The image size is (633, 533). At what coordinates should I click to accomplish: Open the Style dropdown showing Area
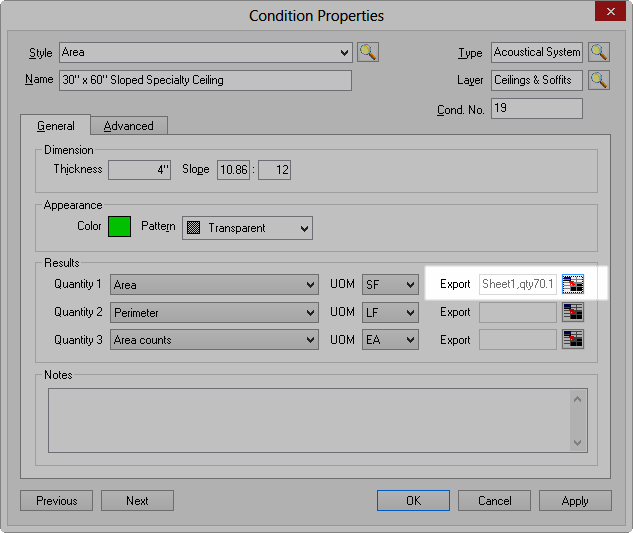205,52
